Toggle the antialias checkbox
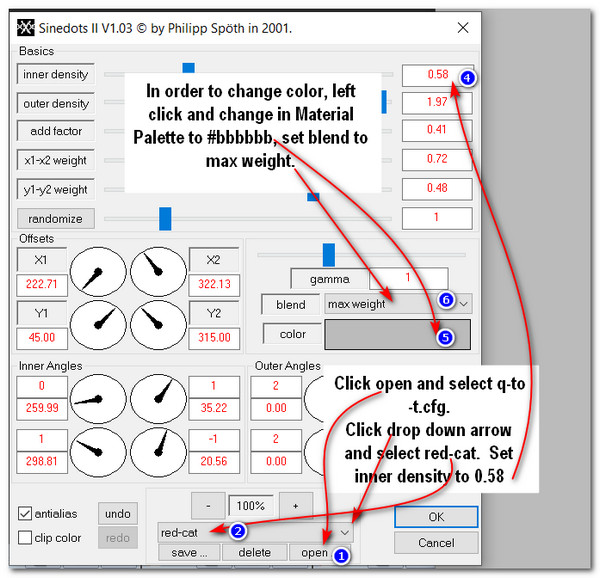 point(26,513)
